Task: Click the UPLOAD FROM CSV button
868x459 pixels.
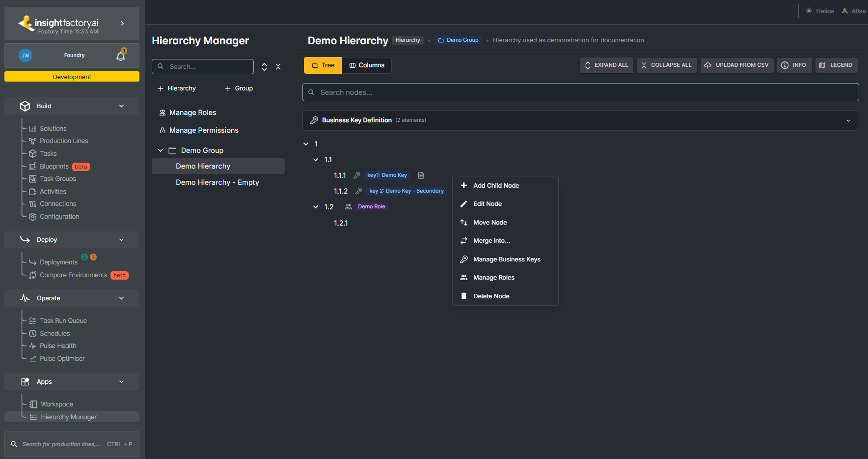Action: [737, 65]
